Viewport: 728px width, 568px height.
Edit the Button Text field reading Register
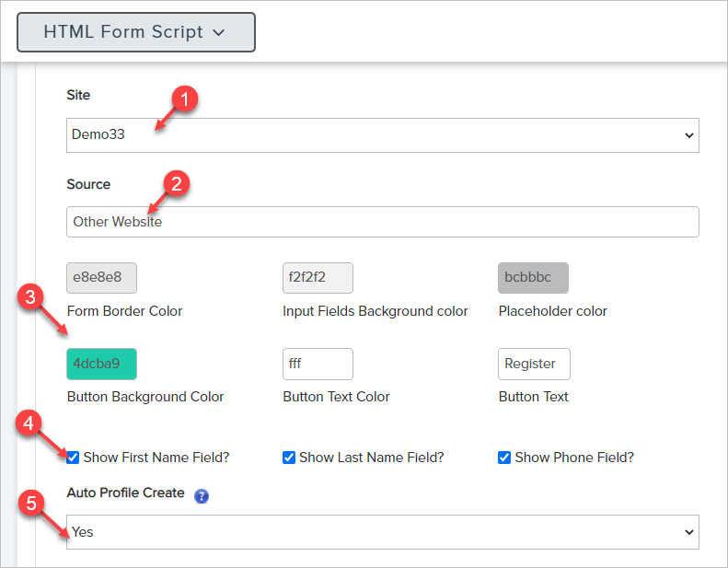(534, 364)
